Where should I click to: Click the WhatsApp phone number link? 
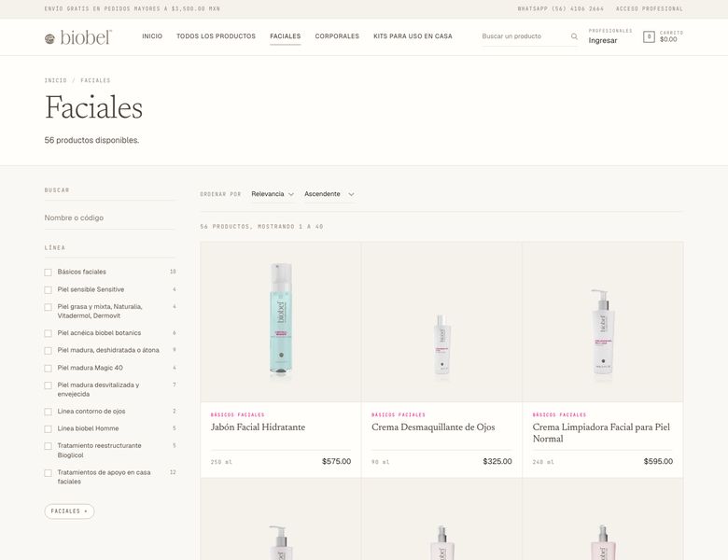pos(561,8)
